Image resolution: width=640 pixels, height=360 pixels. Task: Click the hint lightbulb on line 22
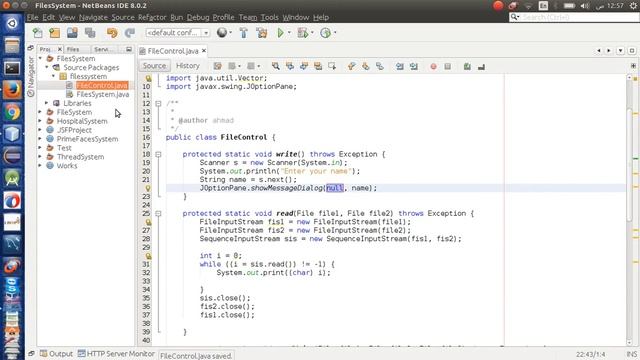148,188
